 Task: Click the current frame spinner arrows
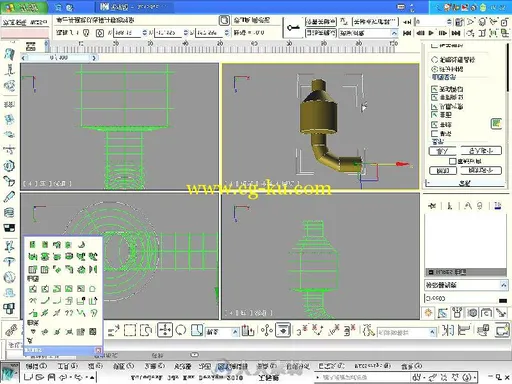(449, 22)
